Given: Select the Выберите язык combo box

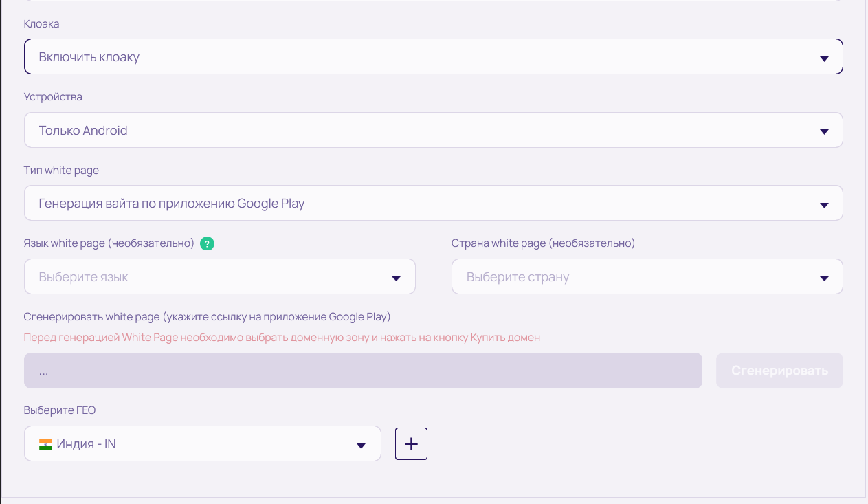Looking at the screenshot, I should coord(206,277).
